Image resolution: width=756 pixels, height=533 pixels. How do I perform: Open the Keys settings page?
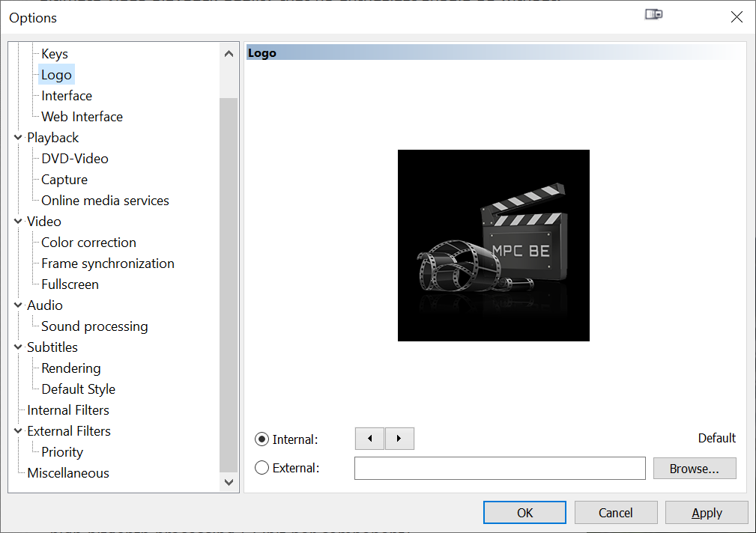(x=55, y=54)
